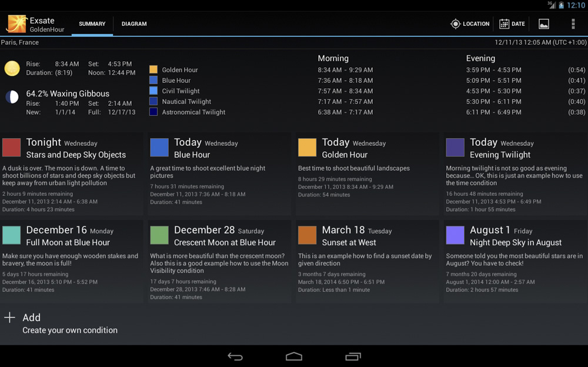Click the "64.2% Waxing Gibbous" text
This screenshot has height=367, width=588.
(x=68, y=94)
